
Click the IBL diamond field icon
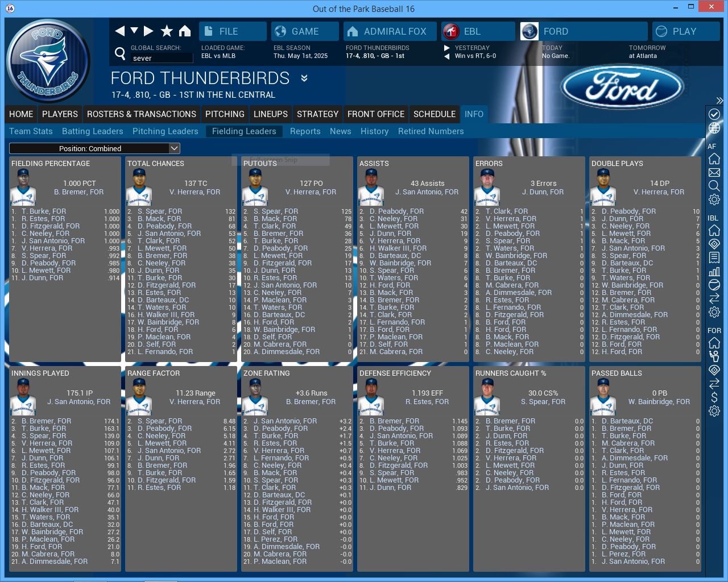point(714,244)
